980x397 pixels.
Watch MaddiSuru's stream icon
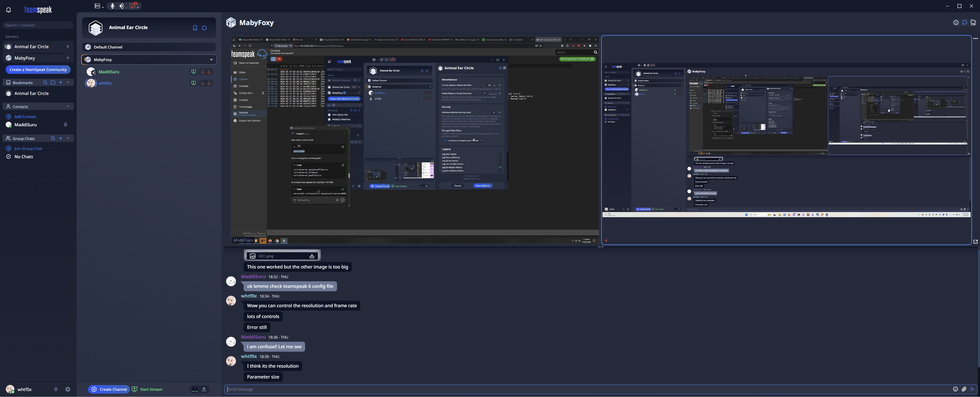pos(194,72)
